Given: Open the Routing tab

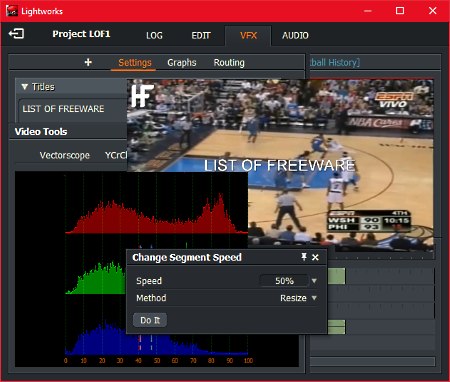Looking at the screenshot, I should [x=229, y=63].
